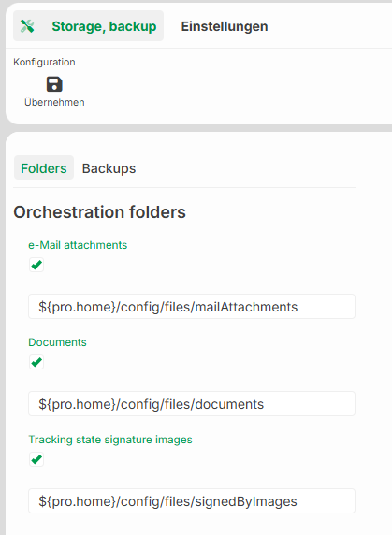
Task: Click the e-Mail attachments green label
Action: point(78,245)
